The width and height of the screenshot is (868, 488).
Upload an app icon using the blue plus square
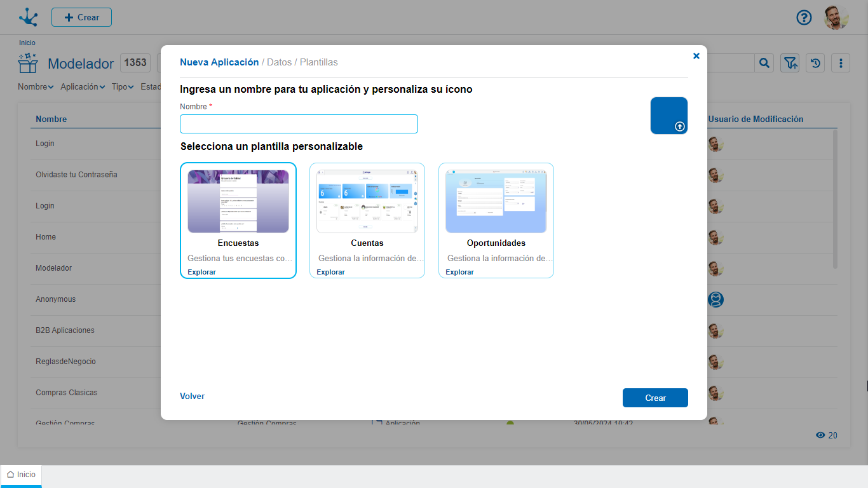668,116
